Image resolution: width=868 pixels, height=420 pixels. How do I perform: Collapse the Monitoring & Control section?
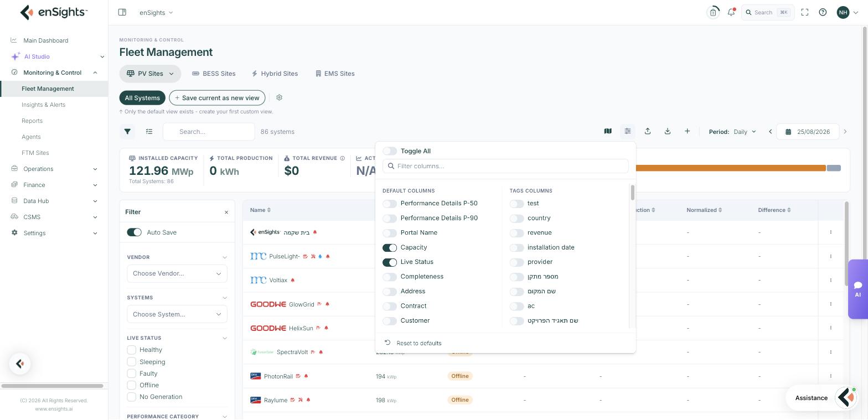pyautogui.click(x=54, y=72)
